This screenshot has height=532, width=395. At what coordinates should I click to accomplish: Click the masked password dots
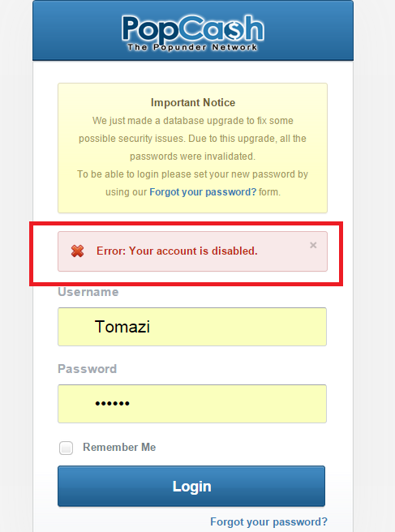point(112,403)
